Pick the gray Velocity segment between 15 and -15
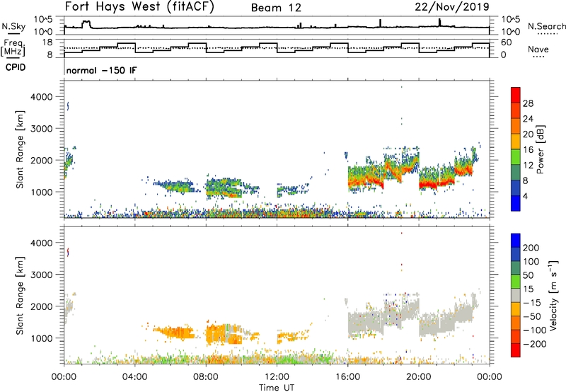Screen dimensions: 566x392 point(516,295)
